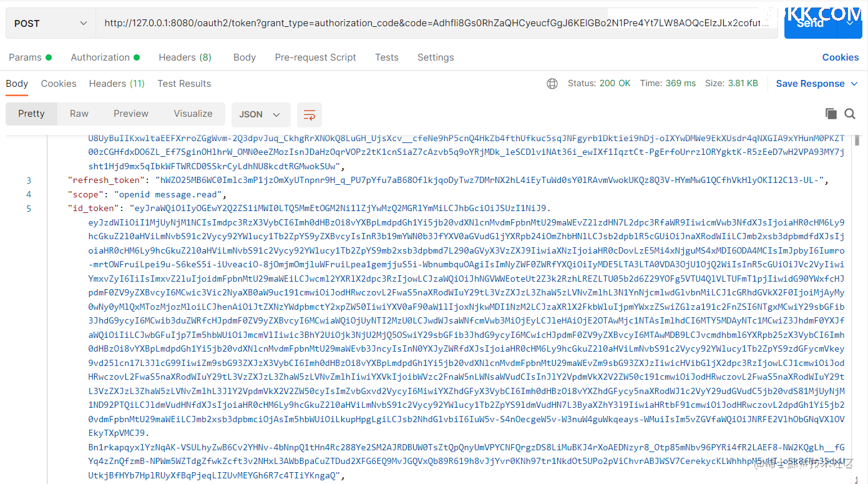Open the Pre-request Script tab
Viewport: 868px width, 484px height.
(315, 57)
